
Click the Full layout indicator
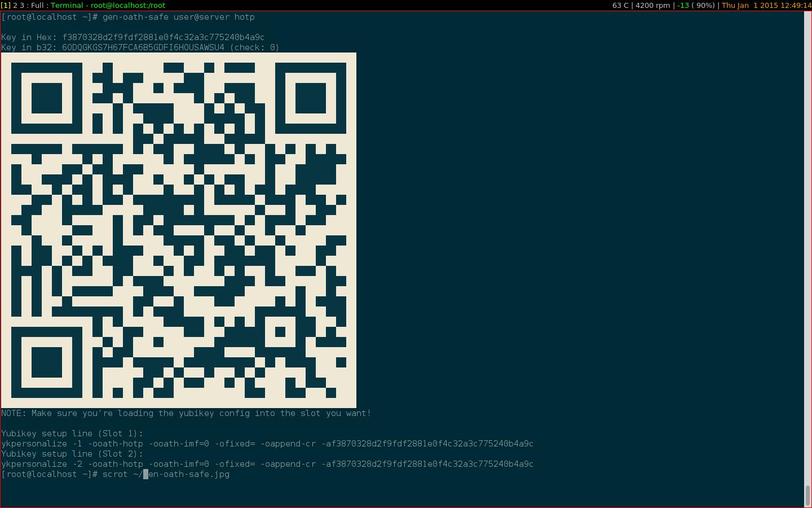click(x=37, y=5)
